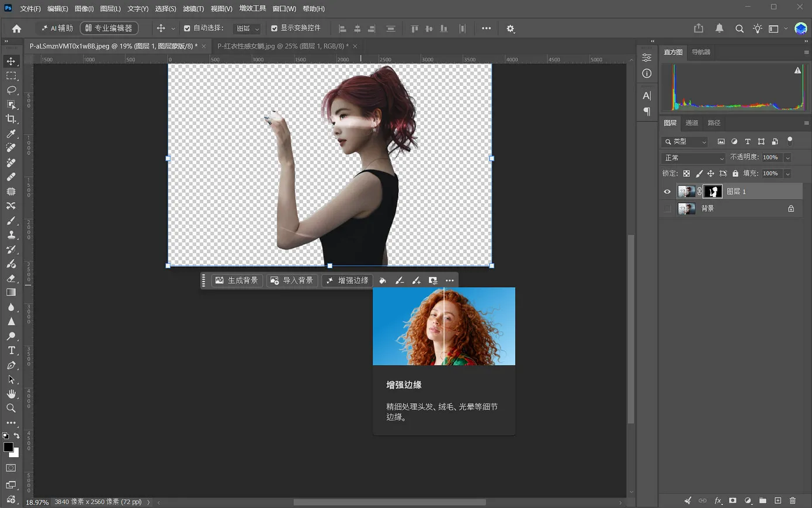Select the Eraser tool

point(11,279)
